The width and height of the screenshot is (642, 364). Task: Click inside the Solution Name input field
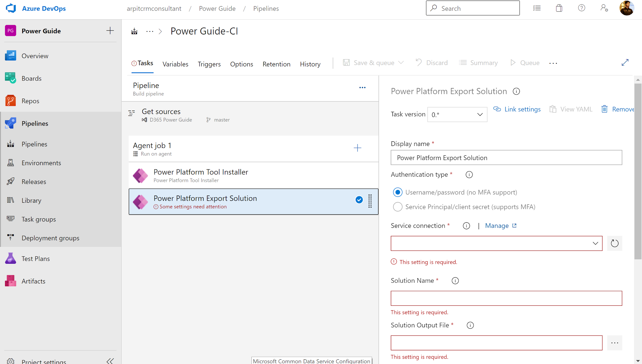[x=506, y=298]
